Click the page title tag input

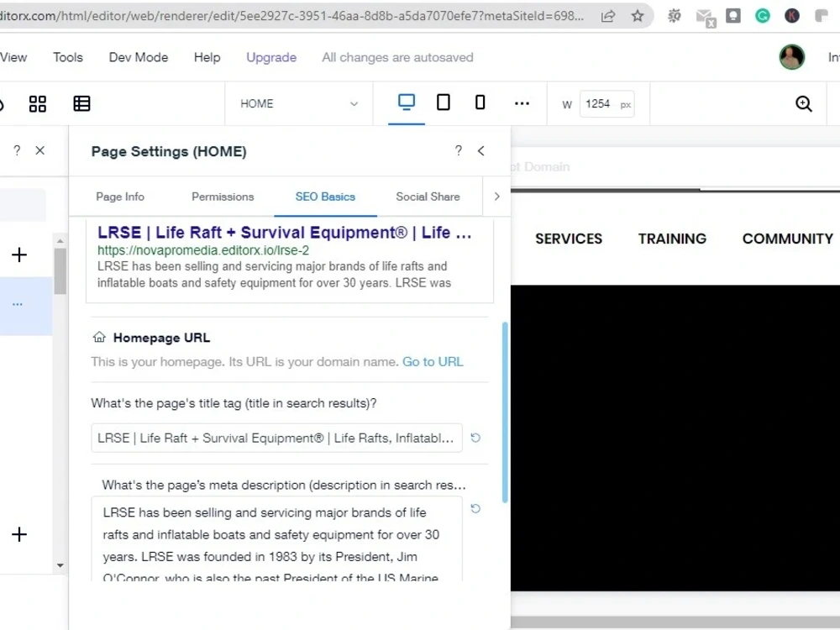pyautogui.click(x=276, y=438)
